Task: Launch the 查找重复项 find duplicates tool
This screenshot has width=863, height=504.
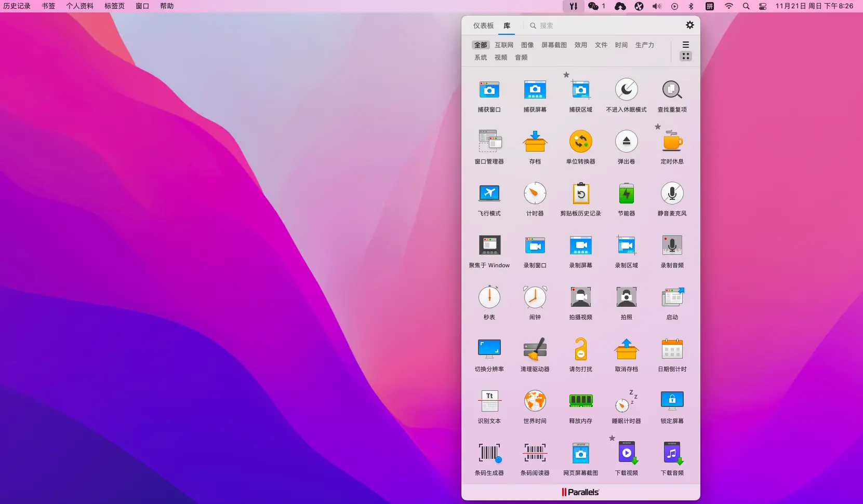Action: (672, 90)
